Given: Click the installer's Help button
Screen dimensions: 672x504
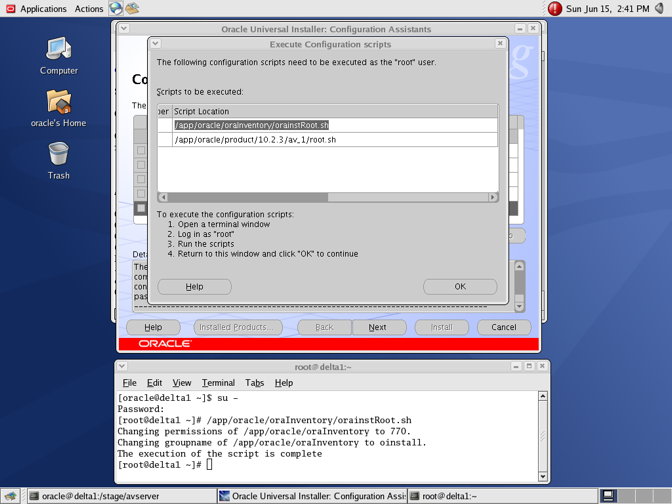Looking at the screenshot, I should point(153,327).
